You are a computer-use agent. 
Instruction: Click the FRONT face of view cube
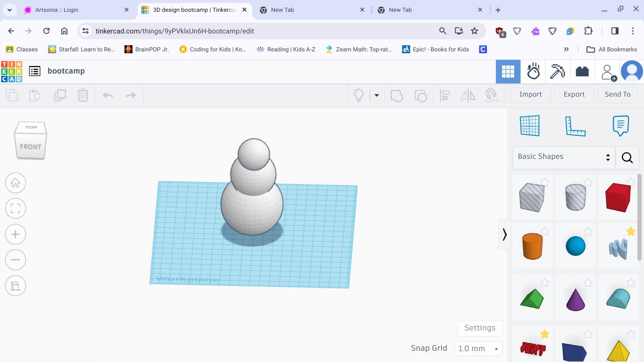point(31,147)
